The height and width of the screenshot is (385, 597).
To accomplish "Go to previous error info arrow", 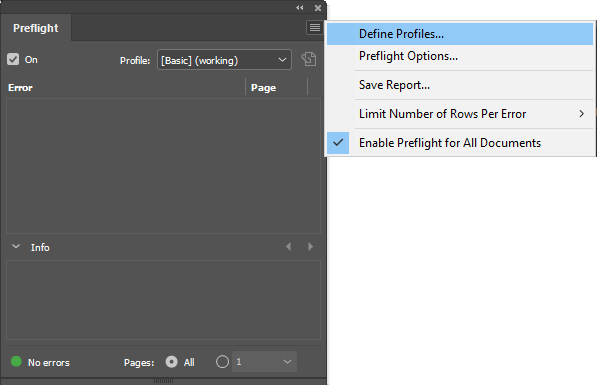I will pyautogui.click(x=289, y=247).
